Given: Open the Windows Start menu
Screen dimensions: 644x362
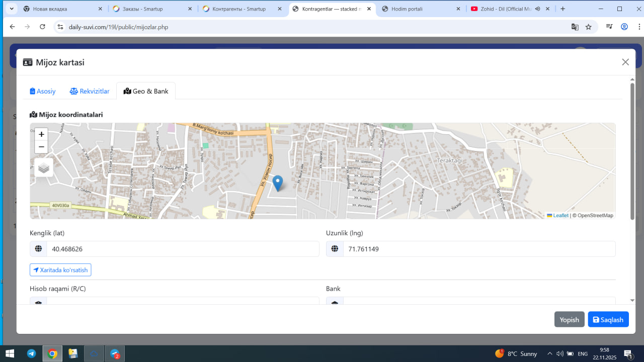Looking at the screenshot, I should pyautogui.click(x=10, y=353).
